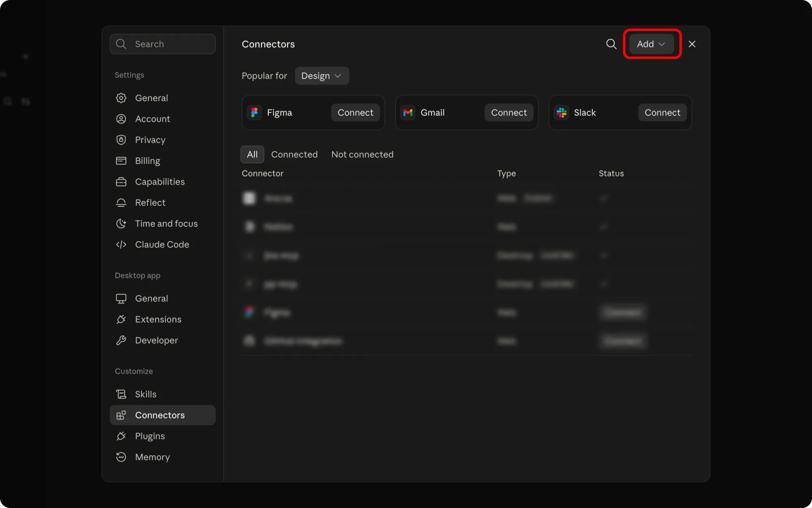Screen dimensions: 812x508
Task: Open the Design category dropdown
Action: (322, 76)
